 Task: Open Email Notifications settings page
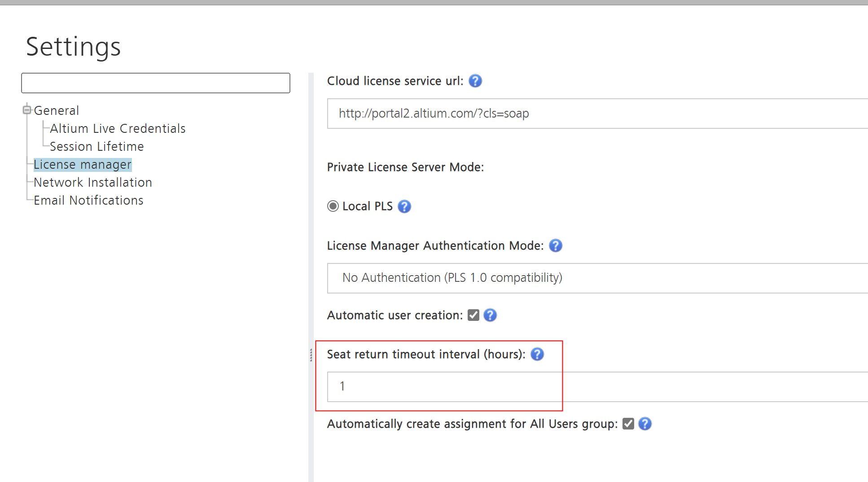coord(88,201)
